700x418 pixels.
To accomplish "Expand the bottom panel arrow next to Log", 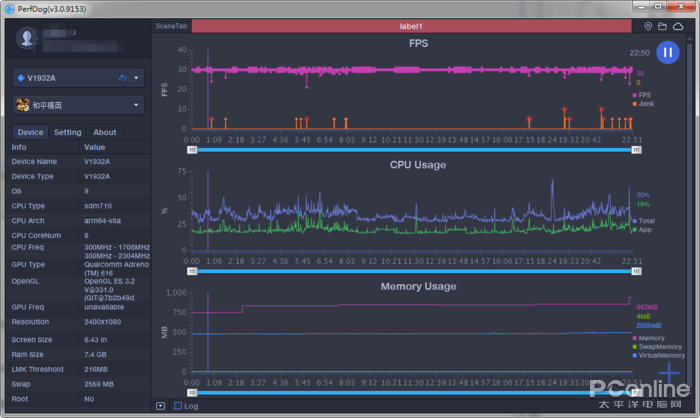I will (161, 406).
